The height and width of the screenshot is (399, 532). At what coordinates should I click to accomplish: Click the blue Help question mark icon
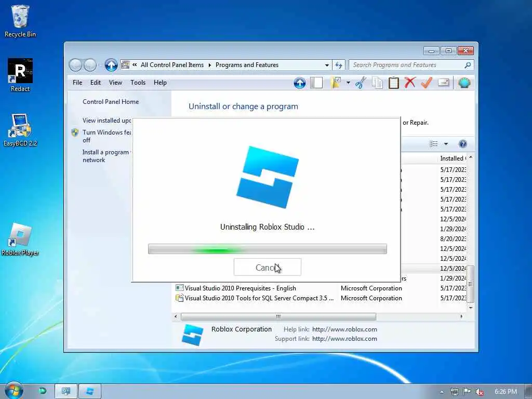[x=463, y=144]
